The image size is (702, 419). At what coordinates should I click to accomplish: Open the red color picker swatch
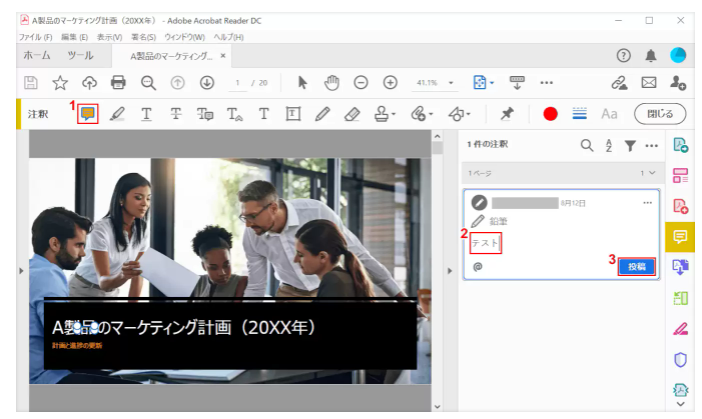point(550,114)
